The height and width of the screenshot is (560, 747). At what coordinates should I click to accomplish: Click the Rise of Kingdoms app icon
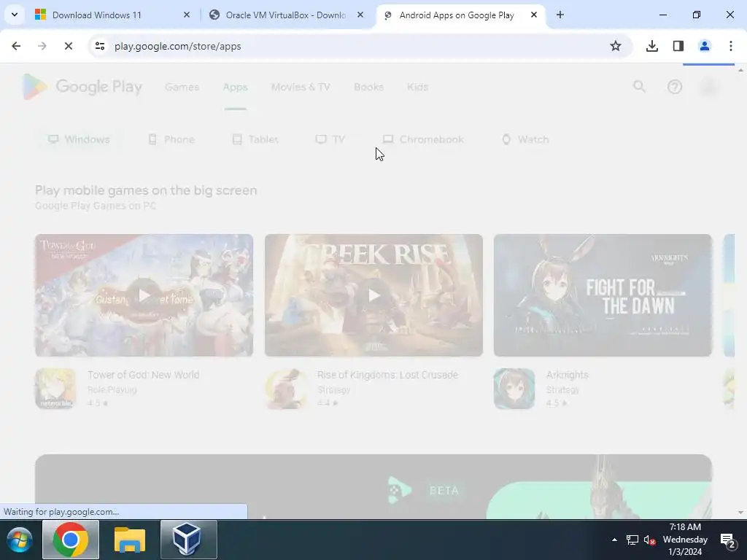tap(285, 389)
